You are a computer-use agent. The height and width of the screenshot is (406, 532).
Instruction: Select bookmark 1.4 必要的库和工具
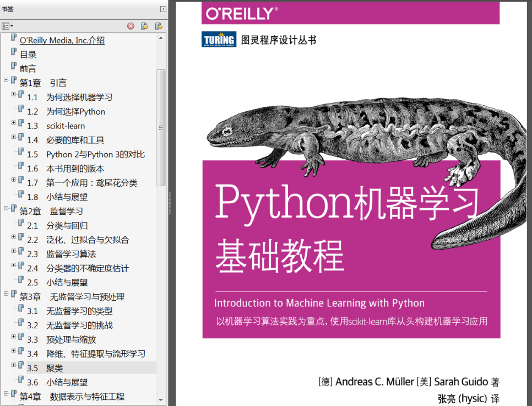coord(66,140)
